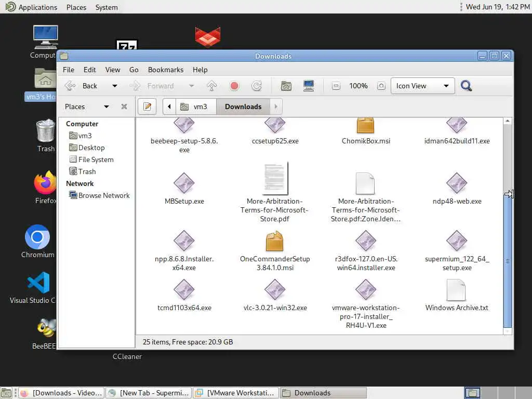Select the More-Arbitration-Terms PDF thumbnail
The width and height of the screenshot is (532, 399).
pyautogui.click(x=274, y=179)
